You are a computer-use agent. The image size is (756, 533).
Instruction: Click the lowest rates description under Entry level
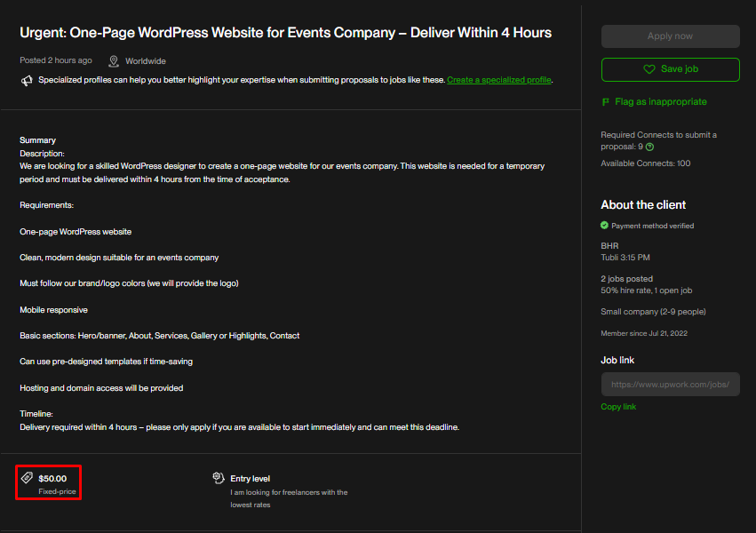[x=289, y=498]
